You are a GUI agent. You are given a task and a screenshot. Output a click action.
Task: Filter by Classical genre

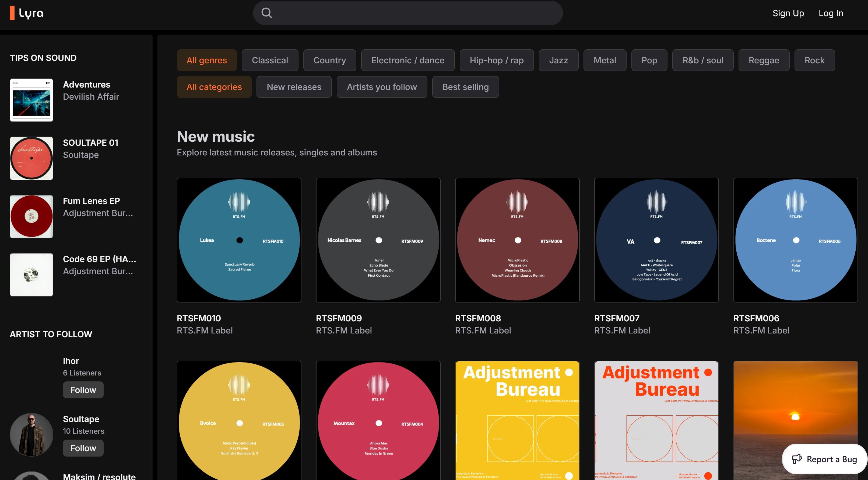pos(270,60)
